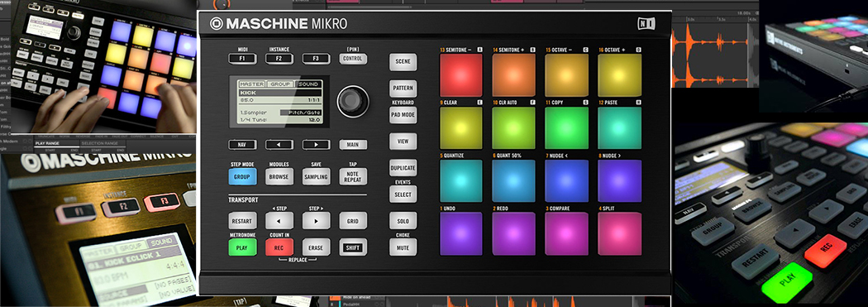
Task: Toggle the MUTE button under CHOKE label
Action: [403, 247]
